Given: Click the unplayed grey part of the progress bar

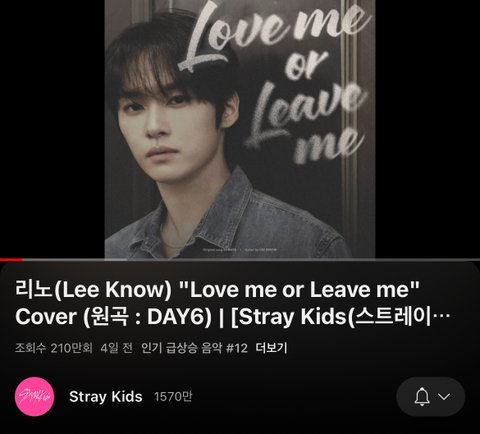Looking at the screenshot, I should click(251, 259).
